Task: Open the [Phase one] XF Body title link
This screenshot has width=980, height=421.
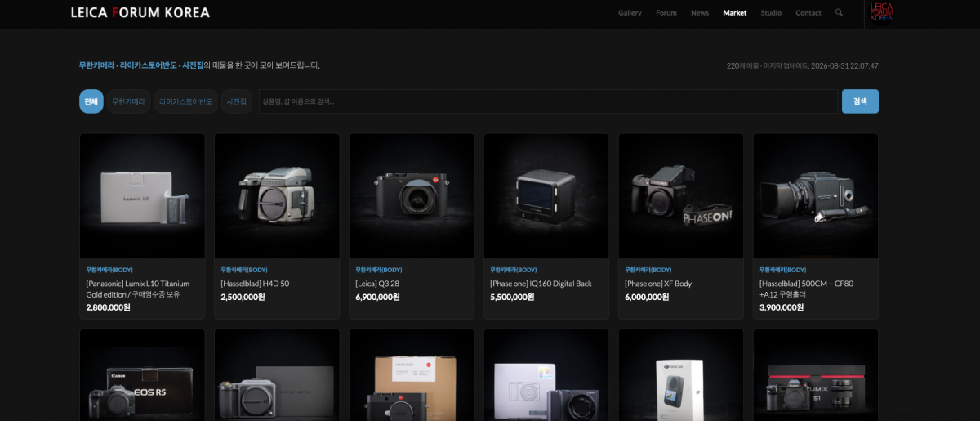Action: pyautogui.click(x=658, y=284)
